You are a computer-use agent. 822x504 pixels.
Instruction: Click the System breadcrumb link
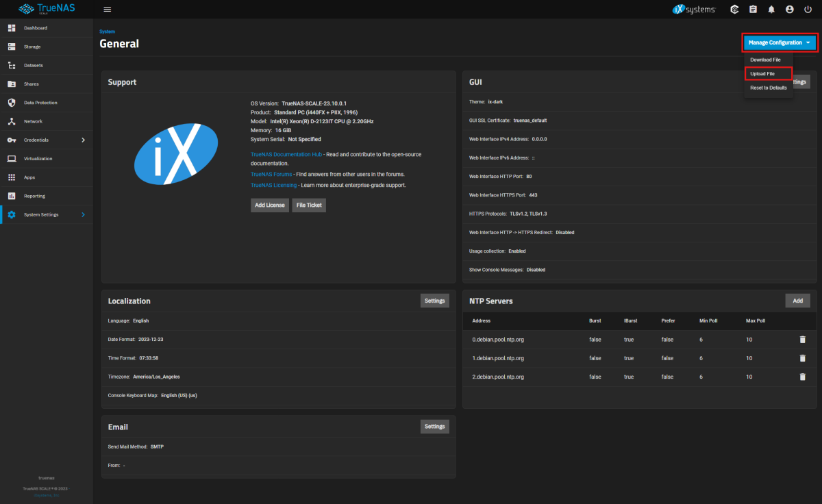pyautogui.click(x=108, y=32)
